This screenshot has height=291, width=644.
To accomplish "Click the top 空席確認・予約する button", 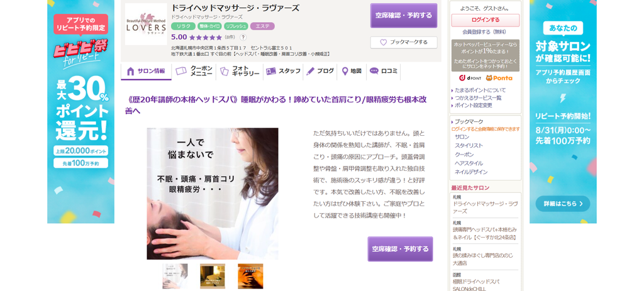I will [x=404, y=16].
